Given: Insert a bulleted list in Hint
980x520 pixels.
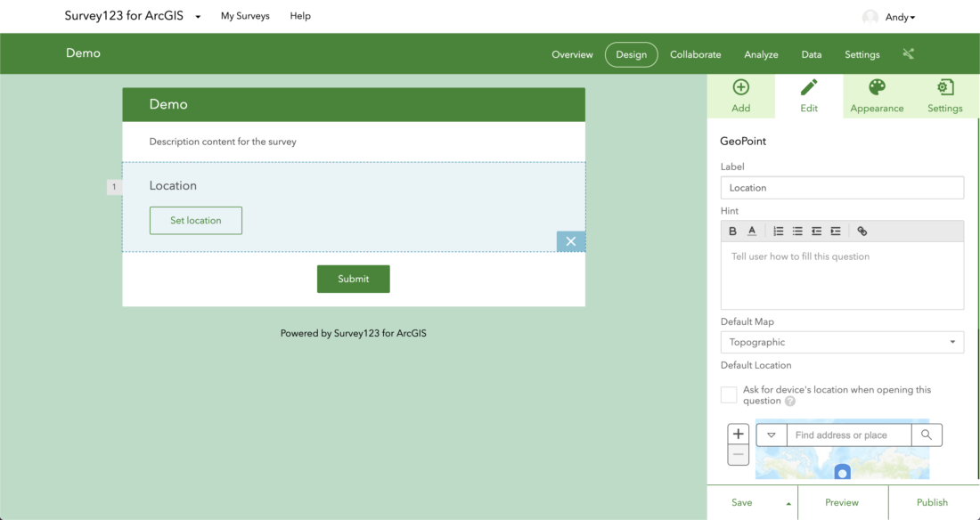Looking at the screenshot, I should tap(797, 232).
